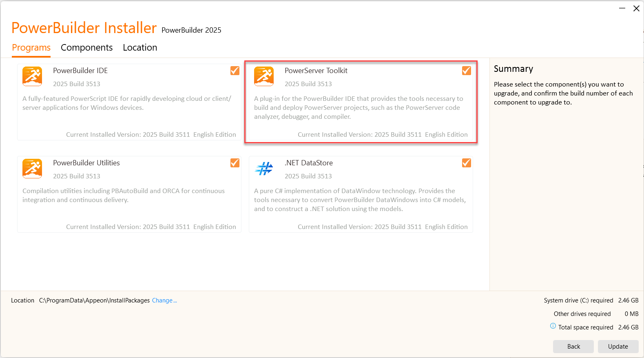Switch to the Components tab
This screenshot has width=644, height=358.
86,48
